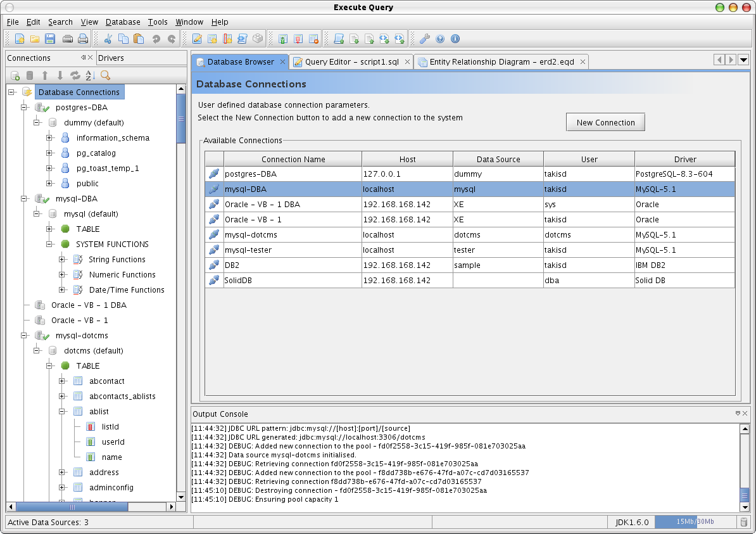Image resolution: width=756 pixels, height=534 pixels.
Task: Close the Query Editor - script1.sql tab
Action: pos(407,61)
